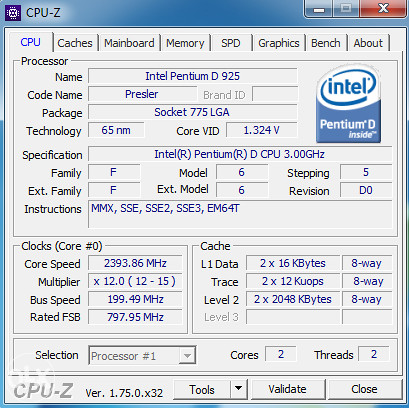
Task: Click the Instructions list box
Action: tap(240, 214)
